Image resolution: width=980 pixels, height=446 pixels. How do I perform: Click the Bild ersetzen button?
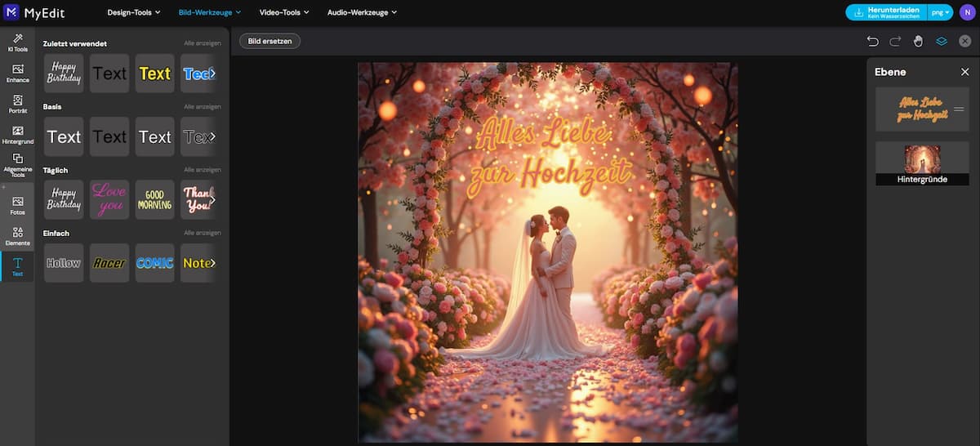click(269, 41)
